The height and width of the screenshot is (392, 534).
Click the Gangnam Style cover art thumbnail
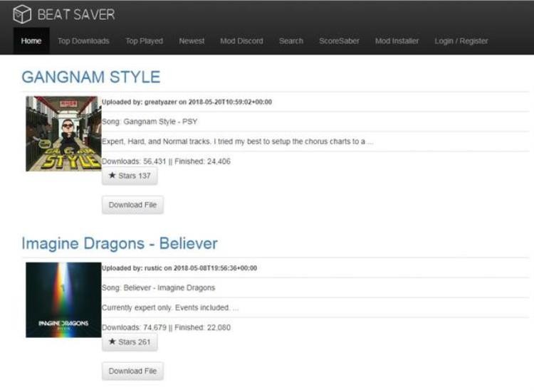click(63, 134)
